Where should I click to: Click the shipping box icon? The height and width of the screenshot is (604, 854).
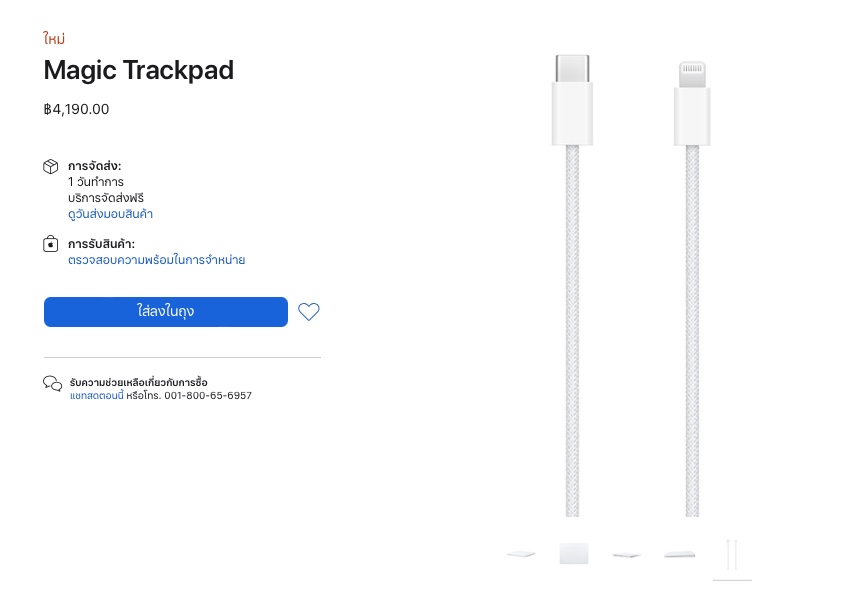point(51,167)
